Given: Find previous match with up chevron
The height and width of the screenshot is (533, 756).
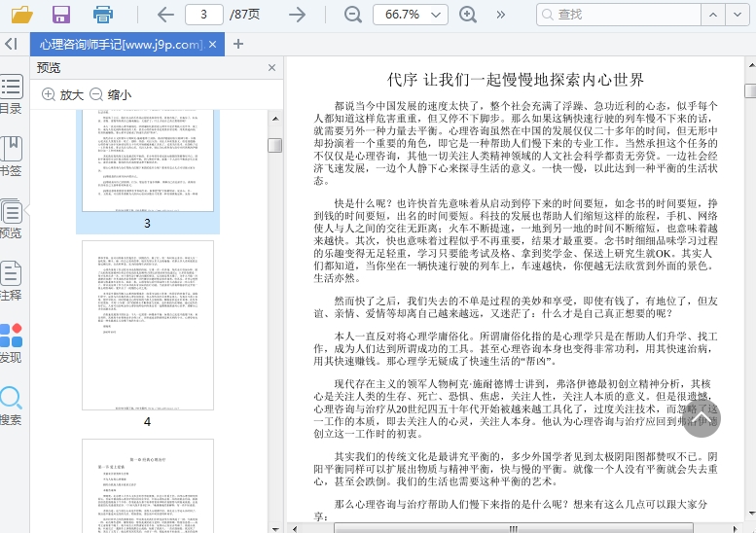Looking at the screenshot, I should [x=712, y=15].
